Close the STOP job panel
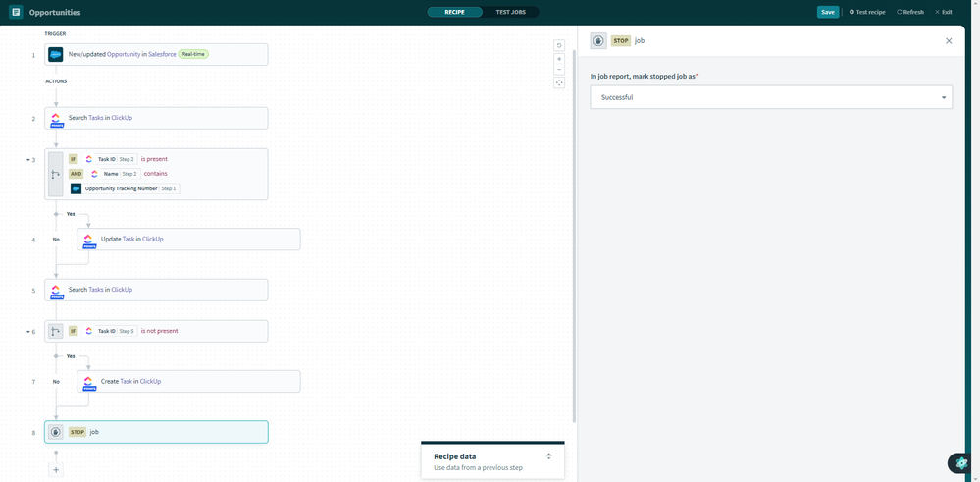The image size is (980, 482). pos(949,40)
